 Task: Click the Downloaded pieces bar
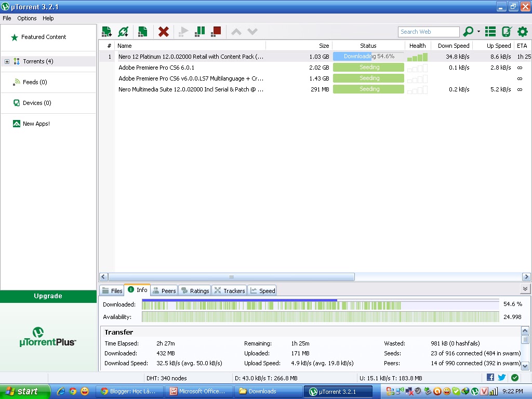pos(320,304)
